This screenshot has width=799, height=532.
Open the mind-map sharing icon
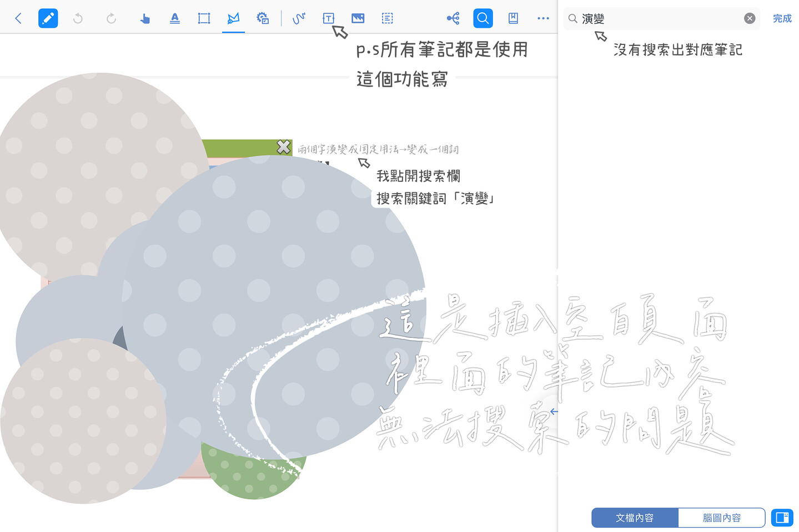pos(453,18)
